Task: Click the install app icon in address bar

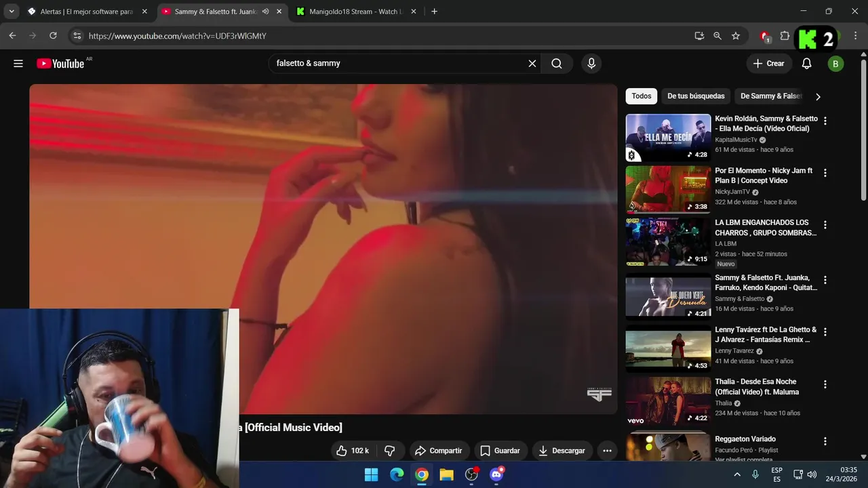Action: point(699,36)
